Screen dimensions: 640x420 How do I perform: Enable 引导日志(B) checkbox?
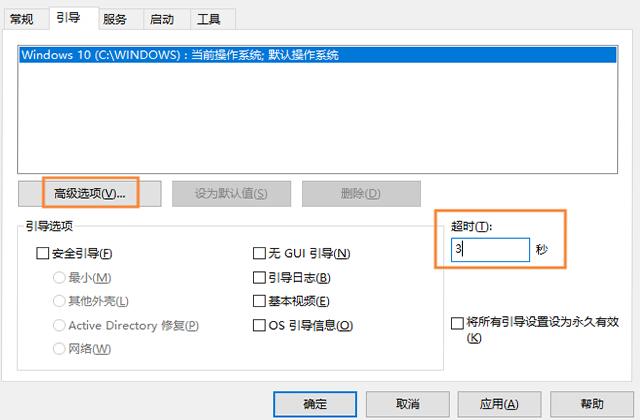coord(259,278)
